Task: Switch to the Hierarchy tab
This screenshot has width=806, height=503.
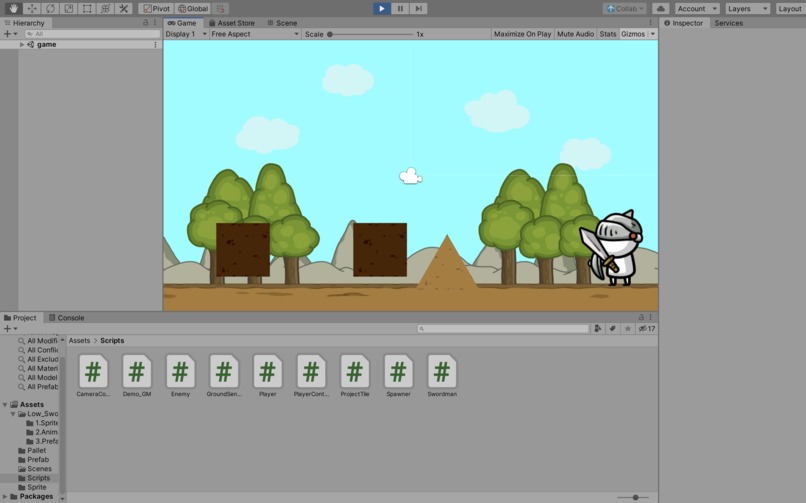Action: 24,23
